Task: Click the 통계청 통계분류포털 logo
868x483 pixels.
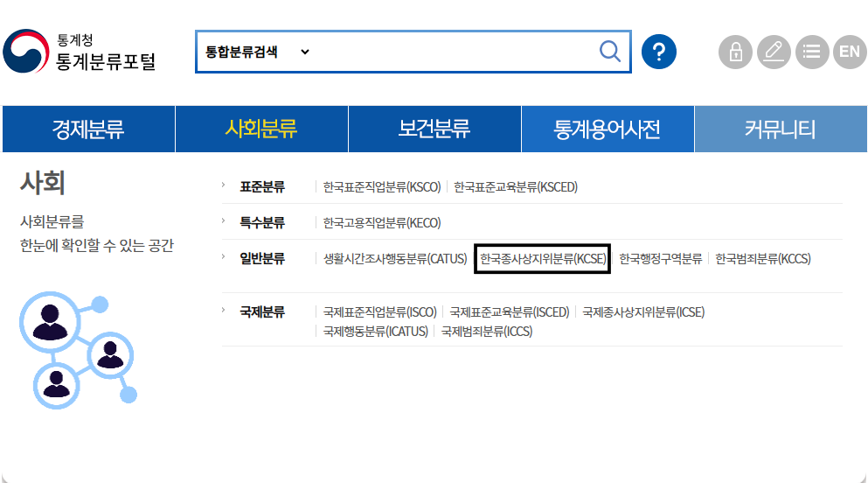Action: point(80,52)
